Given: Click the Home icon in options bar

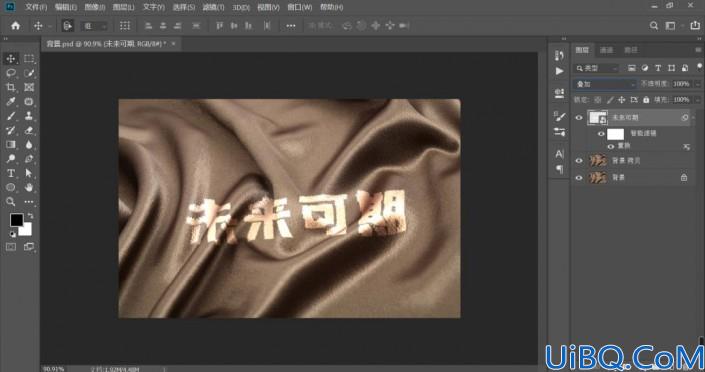Looking at the screenshot, I should pyautogui.click(x=15, y=26).
